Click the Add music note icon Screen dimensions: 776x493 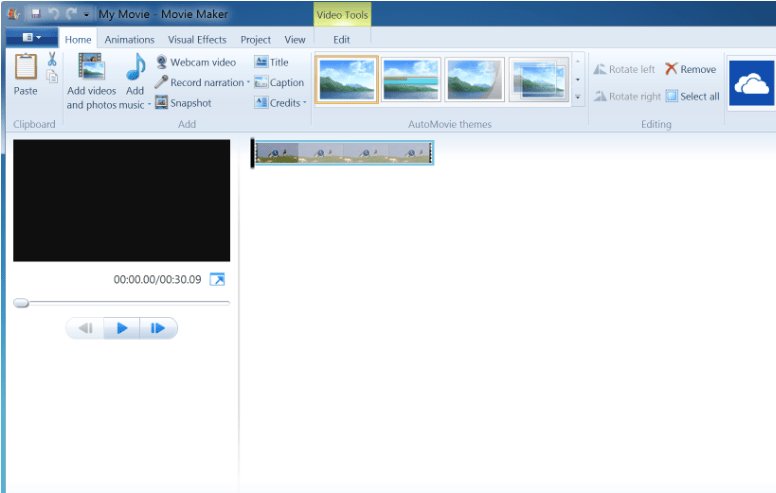pyautogui.click(x=135, y=67)
